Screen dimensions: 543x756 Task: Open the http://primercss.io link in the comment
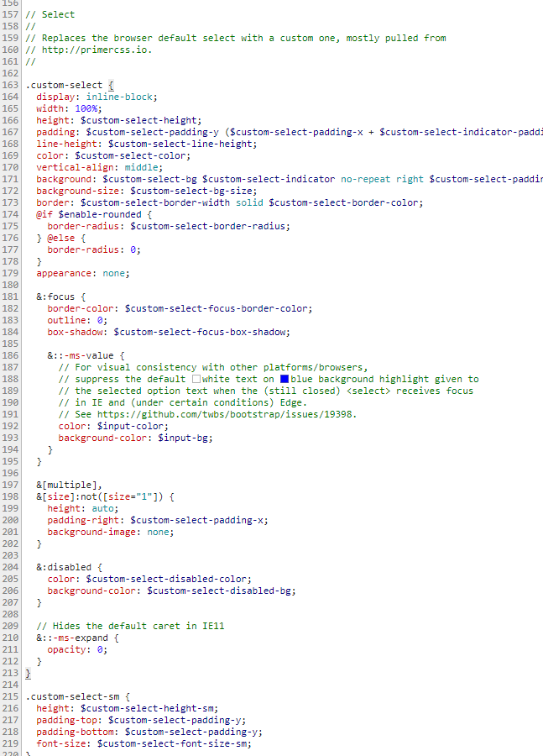point(97,50)
